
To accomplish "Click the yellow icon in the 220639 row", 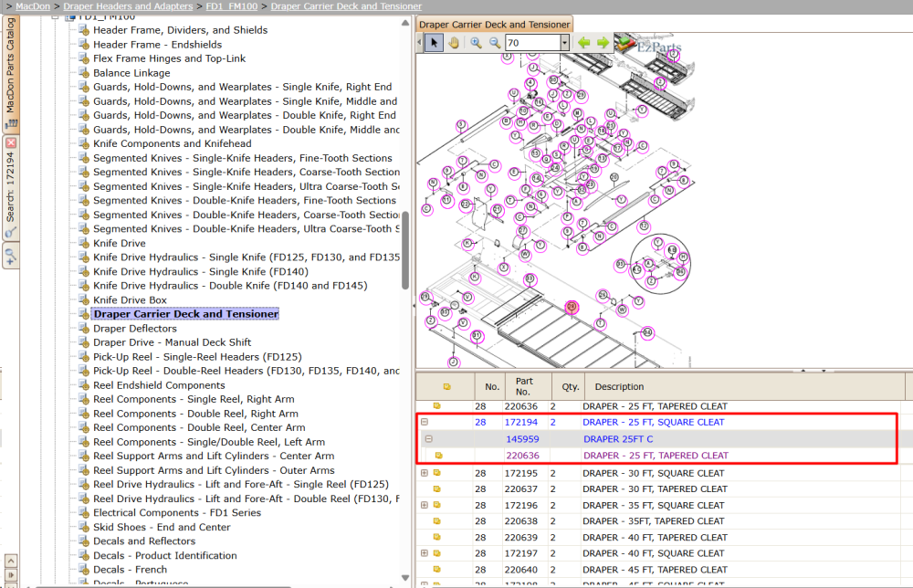I will click(x=436, y=538).
